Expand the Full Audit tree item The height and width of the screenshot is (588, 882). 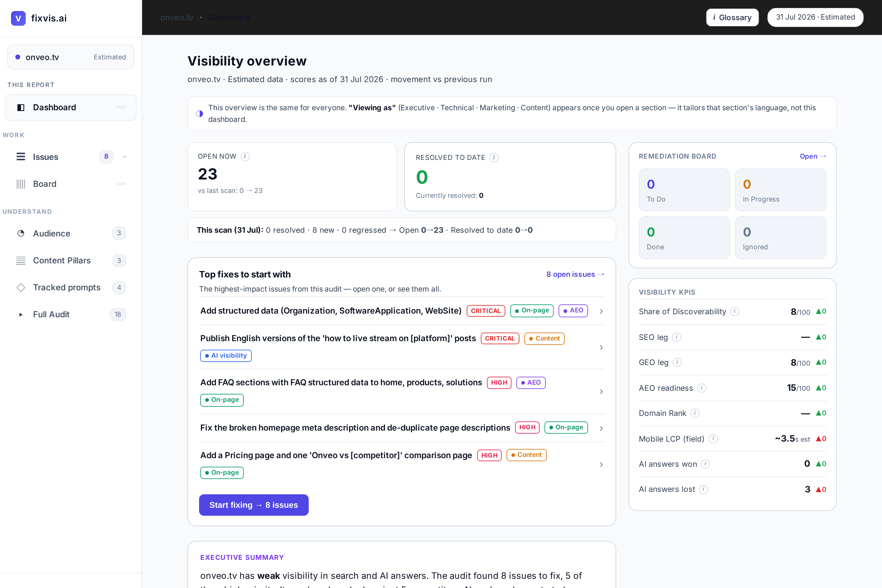(21, 315)
